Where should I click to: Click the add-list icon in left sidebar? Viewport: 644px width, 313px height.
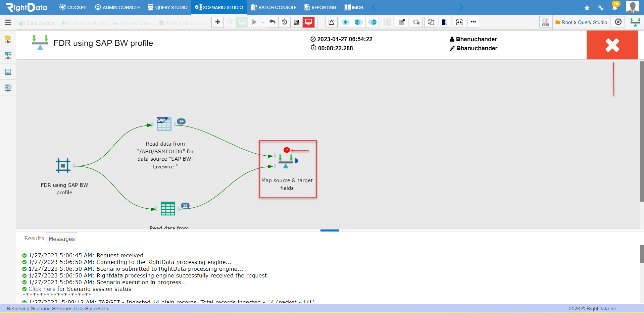[8, 55]
